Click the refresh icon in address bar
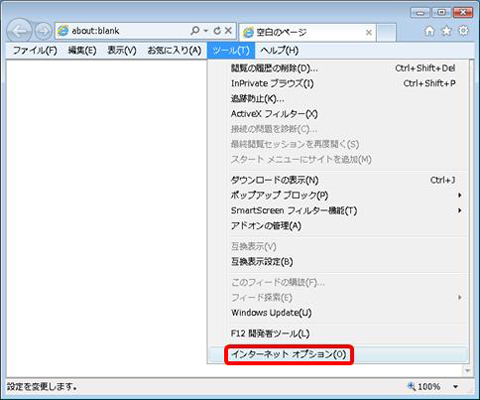The image size is (480, 400). [217, 31]
